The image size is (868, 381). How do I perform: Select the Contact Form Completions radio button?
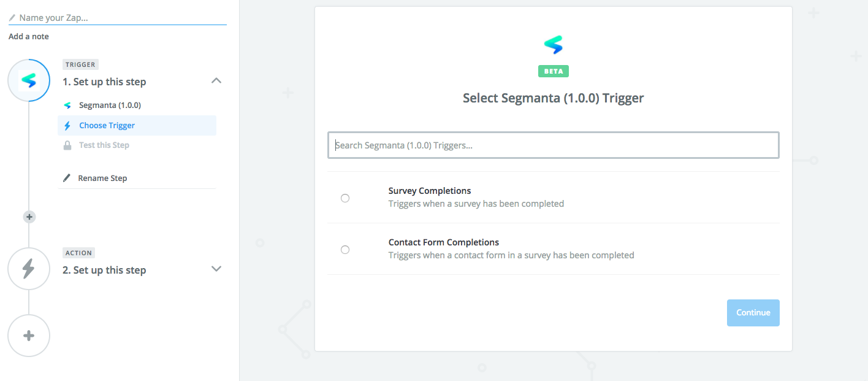(345, 249)
